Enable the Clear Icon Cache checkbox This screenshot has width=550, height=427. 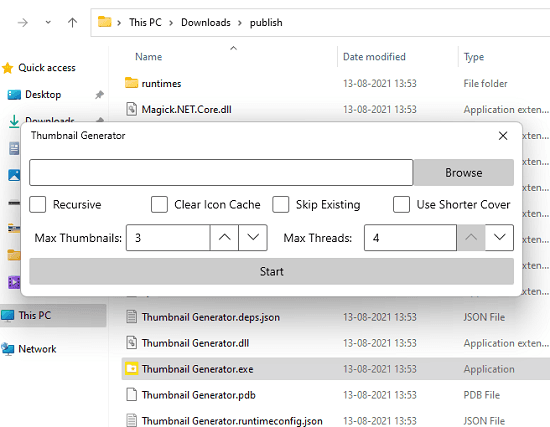click(x=159, y=205)
